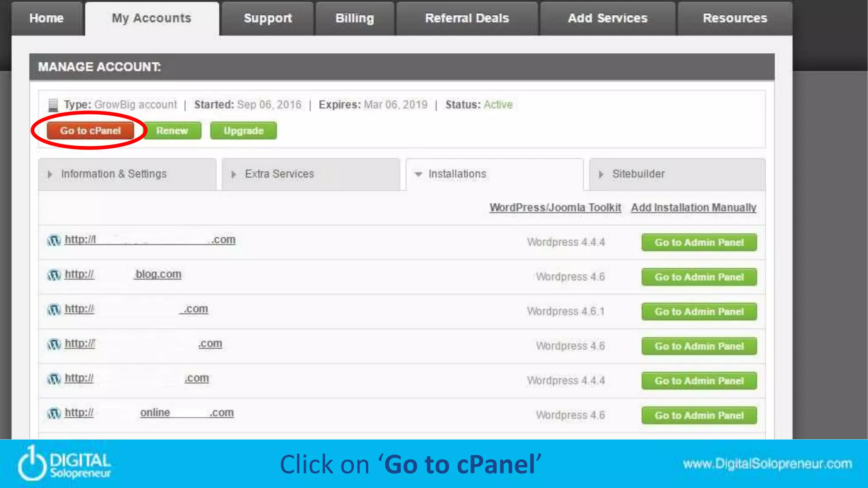Screen dimensions: 868x488
Task: Click the Upgrade button
Action: [244, 130]
